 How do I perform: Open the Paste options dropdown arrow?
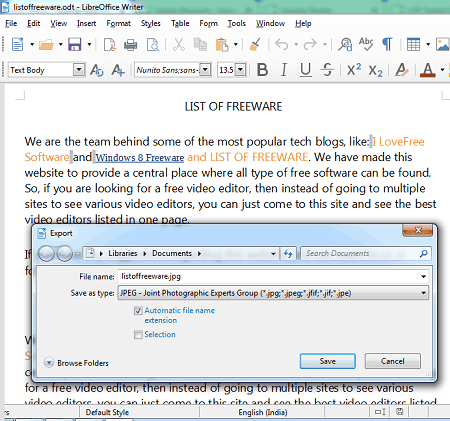[x=236, y=44]
